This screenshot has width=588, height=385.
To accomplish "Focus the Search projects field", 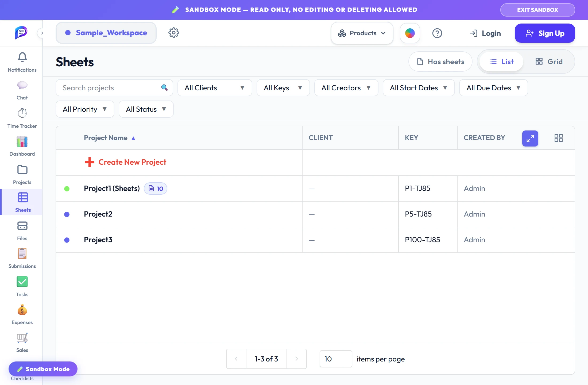I will (x=114, y=88).
